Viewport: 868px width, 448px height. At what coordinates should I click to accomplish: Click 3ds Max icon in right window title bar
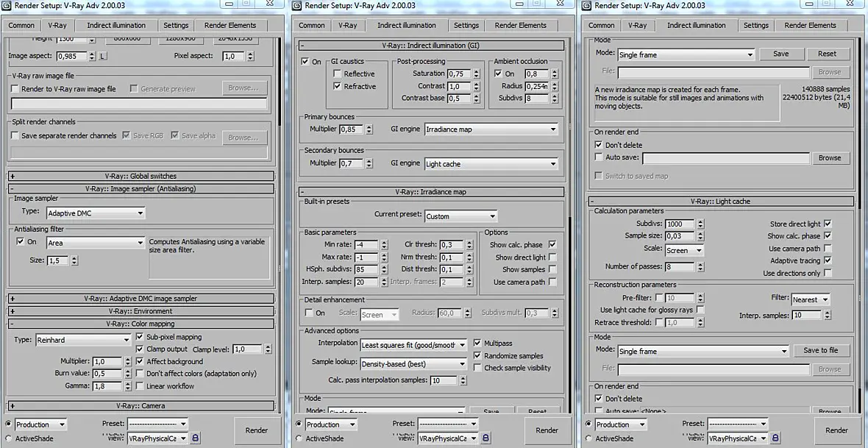point(586,6)
